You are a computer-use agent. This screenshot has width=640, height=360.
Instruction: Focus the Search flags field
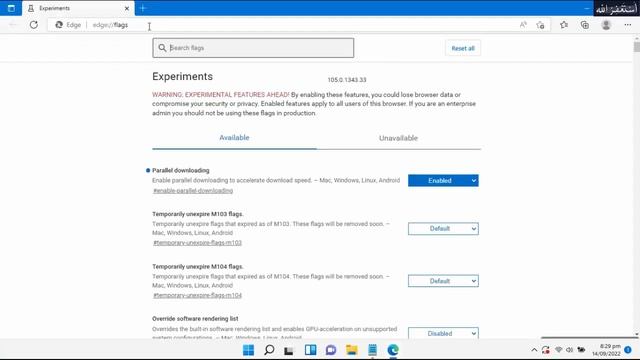click(253, 48)
